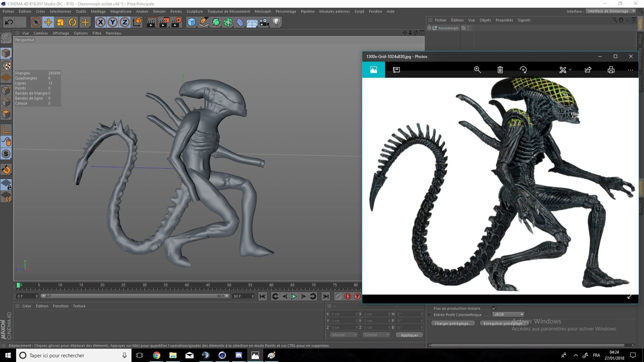
Task: Add a light object
Action: click(x=276, y=22)
